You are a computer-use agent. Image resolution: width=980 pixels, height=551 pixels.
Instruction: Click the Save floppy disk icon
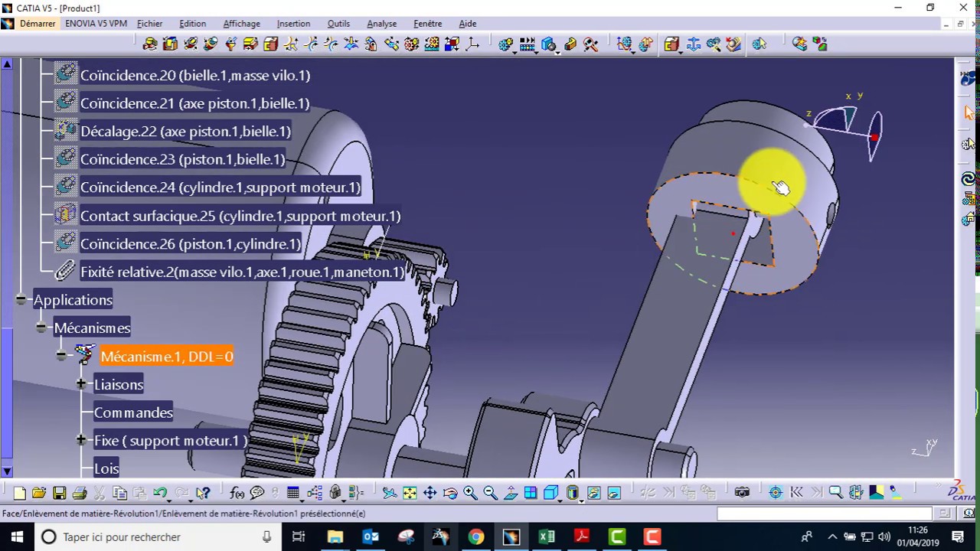click(x=59, y=493)
